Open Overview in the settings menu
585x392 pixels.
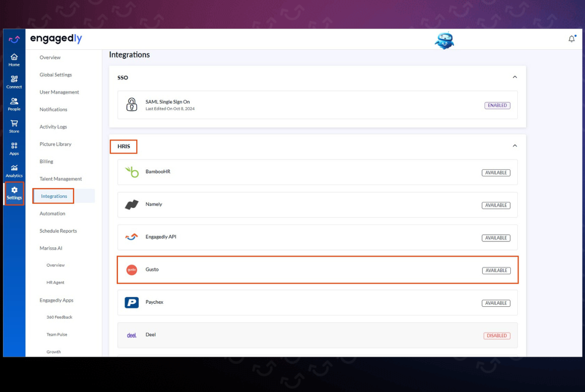(x=50, y=57)
